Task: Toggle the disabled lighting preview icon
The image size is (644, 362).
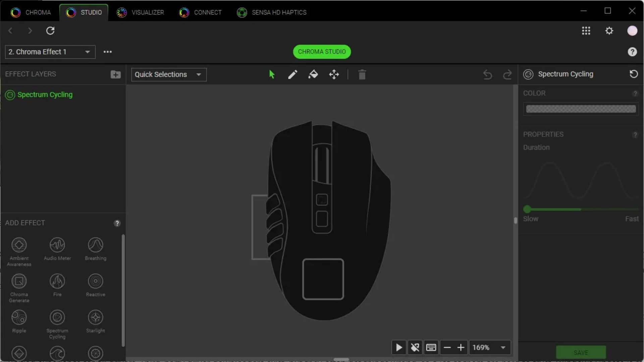Action: coord(415,348)
